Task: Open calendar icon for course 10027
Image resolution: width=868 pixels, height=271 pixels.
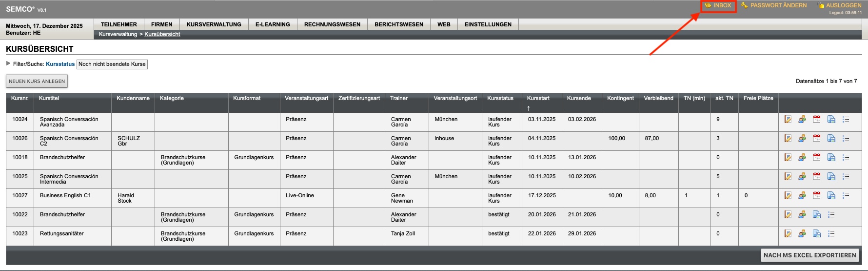Action: point(817,196)
